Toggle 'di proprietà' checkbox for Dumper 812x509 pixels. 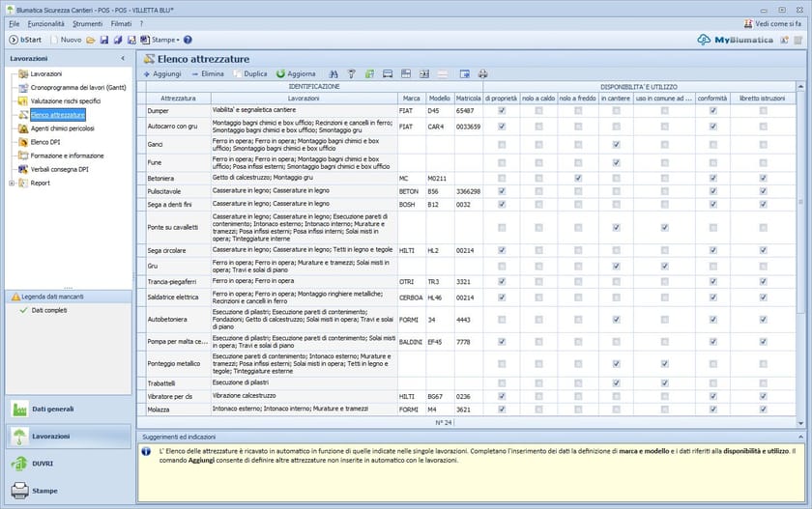502,111
